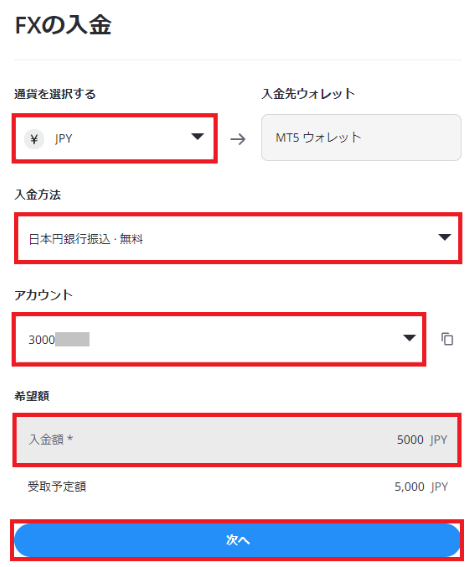Click the 受取予定額 5,000 JPY amount
Screen dimensions: 472x567
(x=421, y=487)
